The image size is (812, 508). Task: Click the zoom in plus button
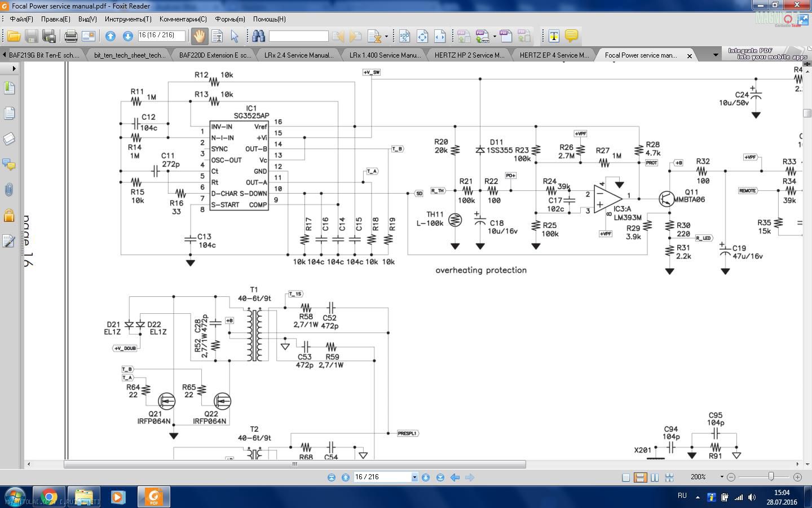point(797,477)
